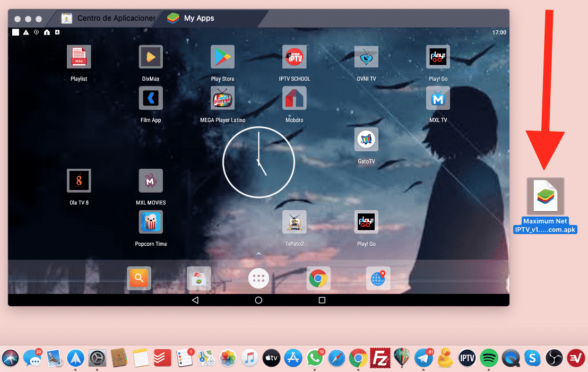Open the Playlist m3u app
The height and width of the screenshot is (372, 588).
pos(79,57)
